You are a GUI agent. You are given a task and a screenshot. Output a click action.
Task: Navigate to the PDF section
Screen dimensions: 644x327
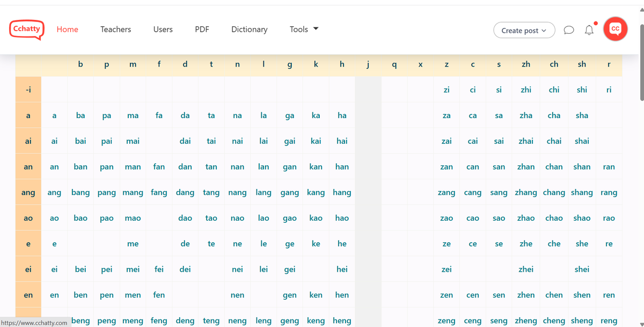tap(202, 29)
